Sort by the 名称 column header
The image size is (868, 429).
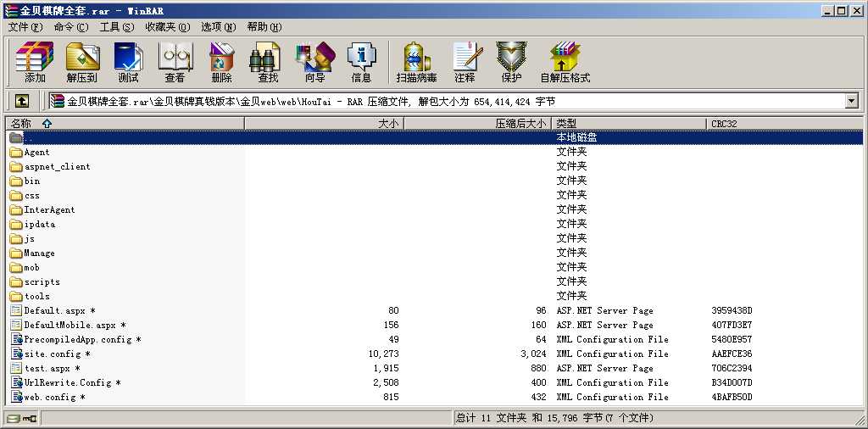point(125,124)
